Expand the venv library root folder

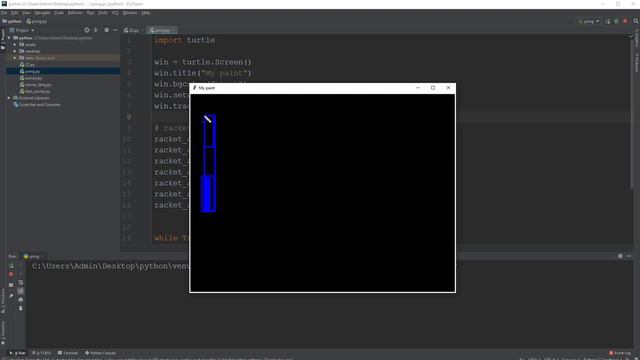15,58
